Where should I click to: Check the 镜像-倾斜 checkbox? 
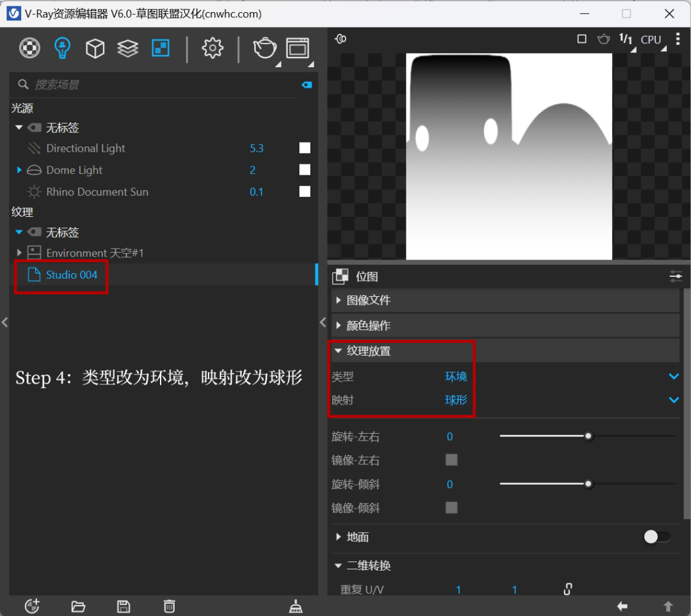tap(451, 507)
